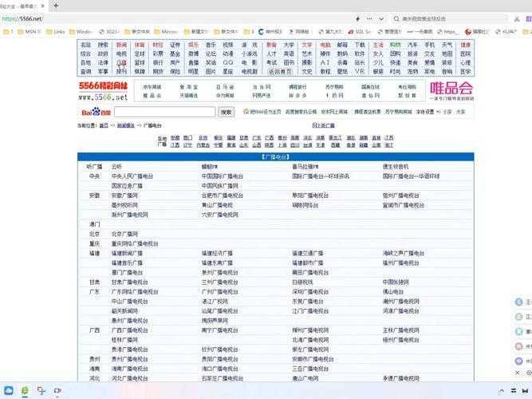This screenshot has height=399, width=532.
Task: Click 首页 breadcrumb link
Action: click(x=104, y=125)
